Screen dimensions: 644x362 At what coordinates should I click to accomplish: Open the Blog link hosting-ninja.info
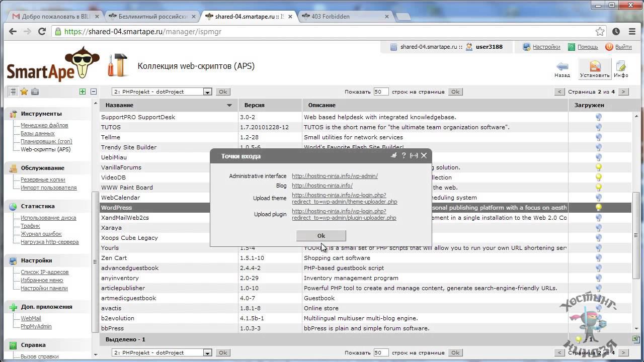(322, 186)
